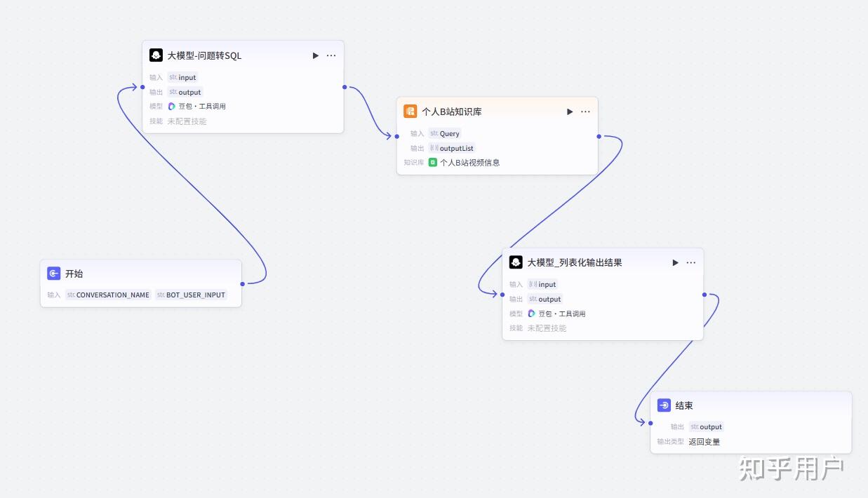Open more options for 大模型_列表化输出结果 node
This screenshot has height=498, width=868.
coord(691,262)
